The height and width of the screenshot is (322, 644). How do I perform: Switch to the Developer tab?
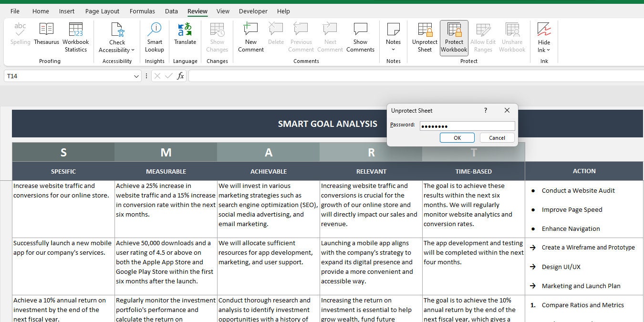[x=253, y=11]
